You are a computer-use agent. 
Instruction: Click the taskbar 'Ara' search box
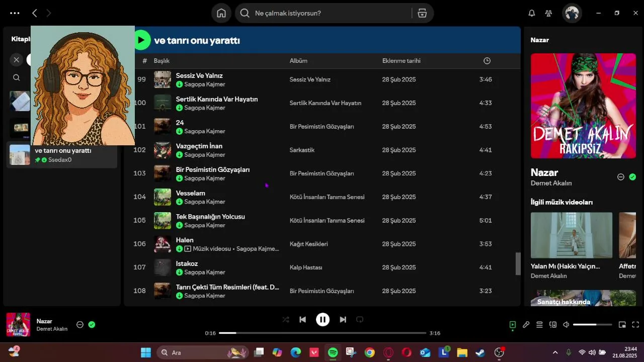click(x=203, y=352)
